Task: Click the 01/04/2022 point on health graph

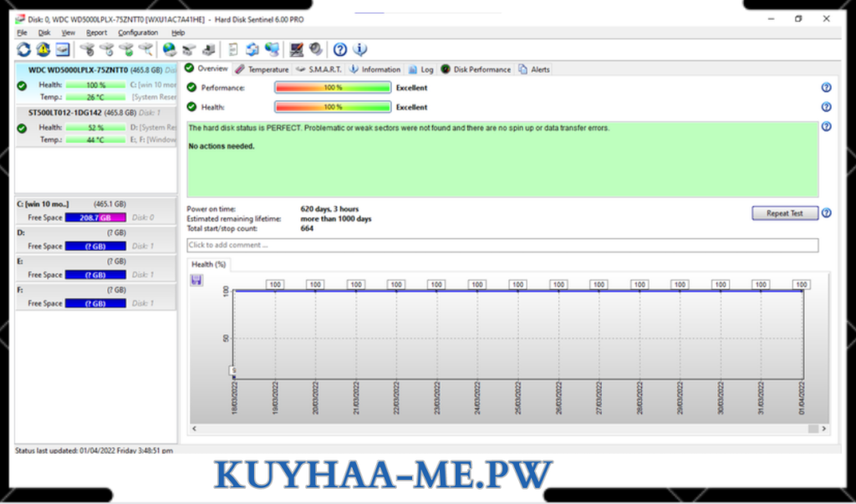Action: pos(802,291)
